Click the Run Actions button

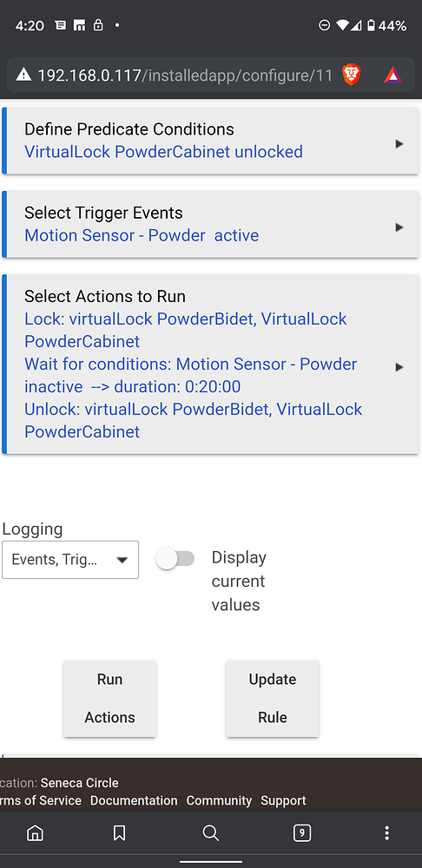109,698
